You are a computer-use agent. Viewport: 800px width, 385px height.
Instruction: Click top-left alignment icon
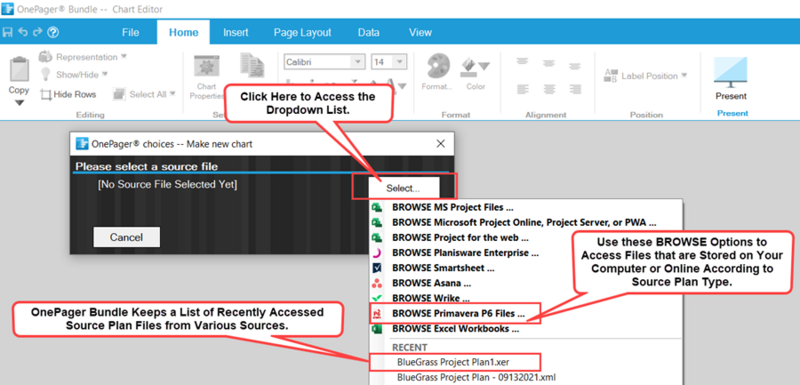[x=522, y=62]
